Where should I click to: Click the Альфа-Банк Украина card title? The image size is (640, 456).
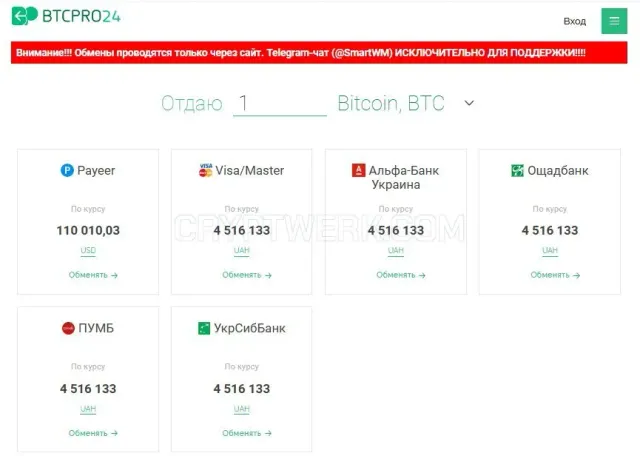click(x=404, y=177)
